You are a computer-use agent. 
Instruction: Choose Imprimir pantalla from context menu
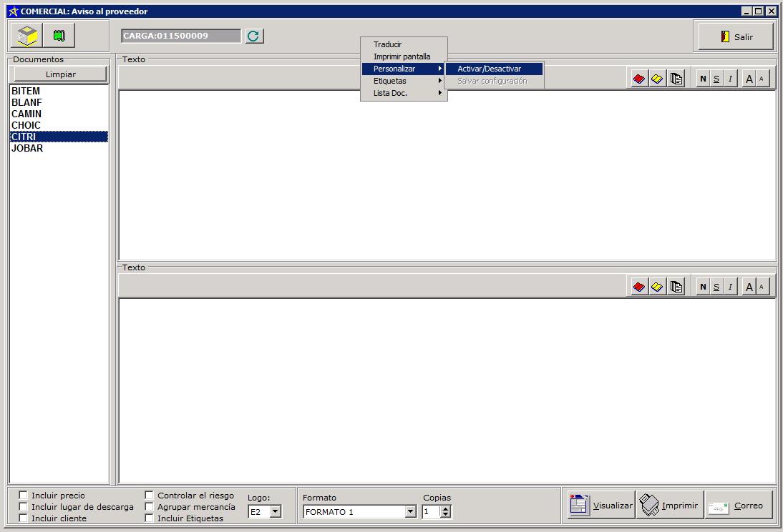coord(402,56)
